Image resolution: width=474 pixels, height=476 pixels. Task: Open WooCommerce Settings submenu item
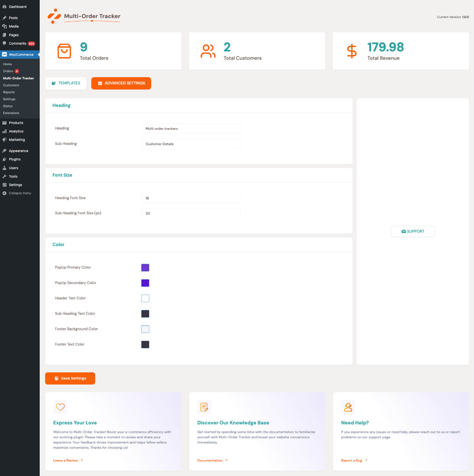pos(9,99)
